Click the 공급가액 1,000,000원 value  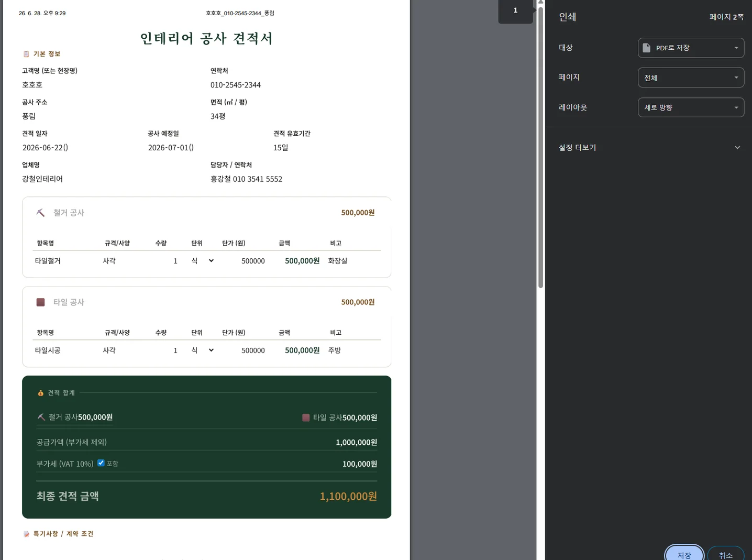(356, 443)
